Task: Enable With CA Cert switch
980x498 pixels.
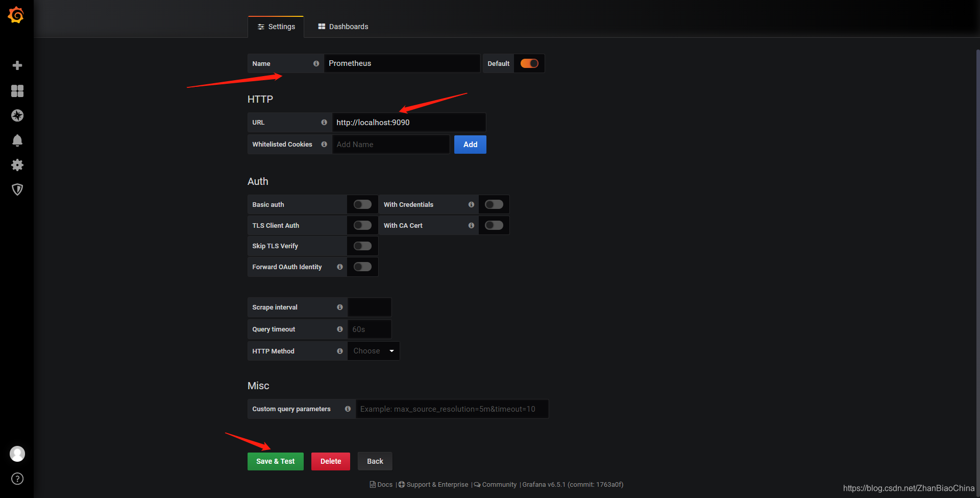Action: [x=494, y=225]
